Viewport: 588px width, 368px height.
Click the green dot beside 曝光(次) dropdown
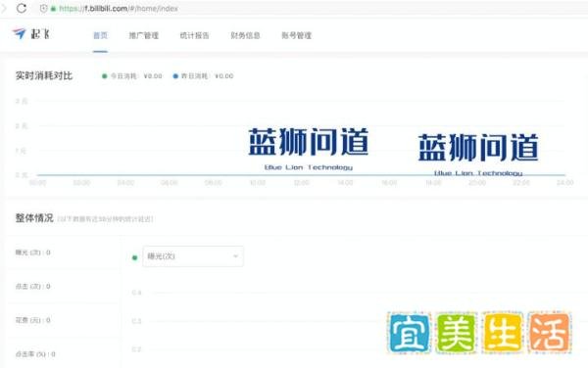[134, 257]
